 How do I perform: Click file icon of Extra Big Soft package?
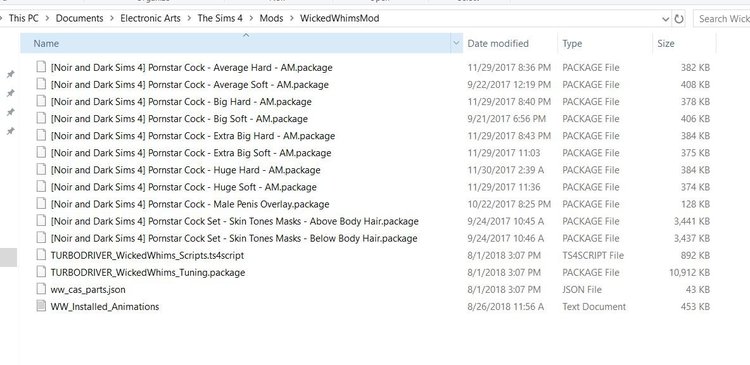click(42, 153)
